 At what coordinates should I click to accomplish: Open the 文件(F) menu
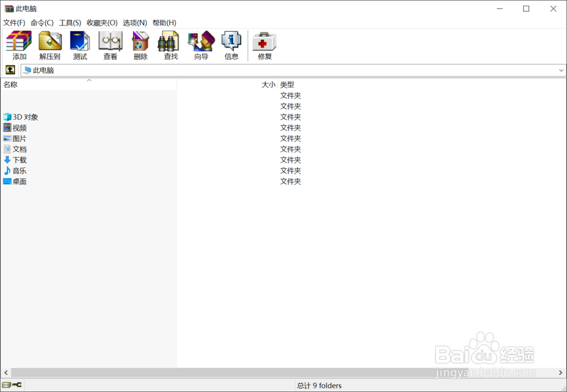(x=14, y=23)
